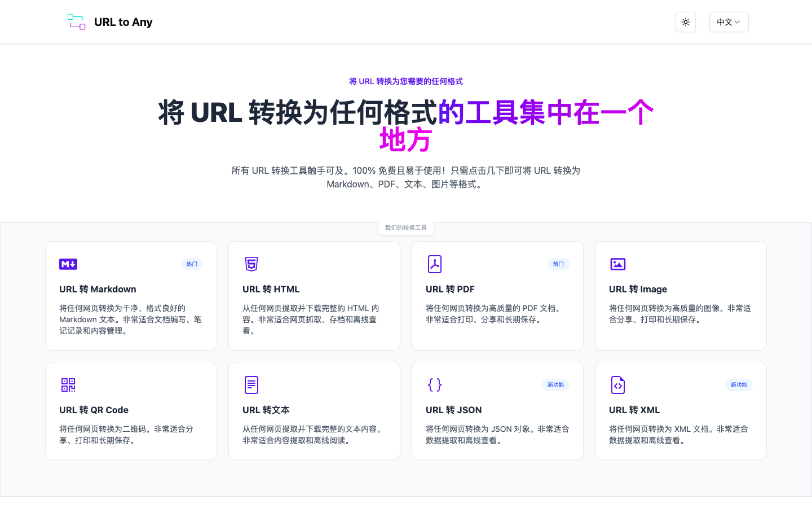Click the hero paragraph starting 所有 URL 转换工具
The image size is (812, 508).
pyautogui.click(x=406, y=177)
